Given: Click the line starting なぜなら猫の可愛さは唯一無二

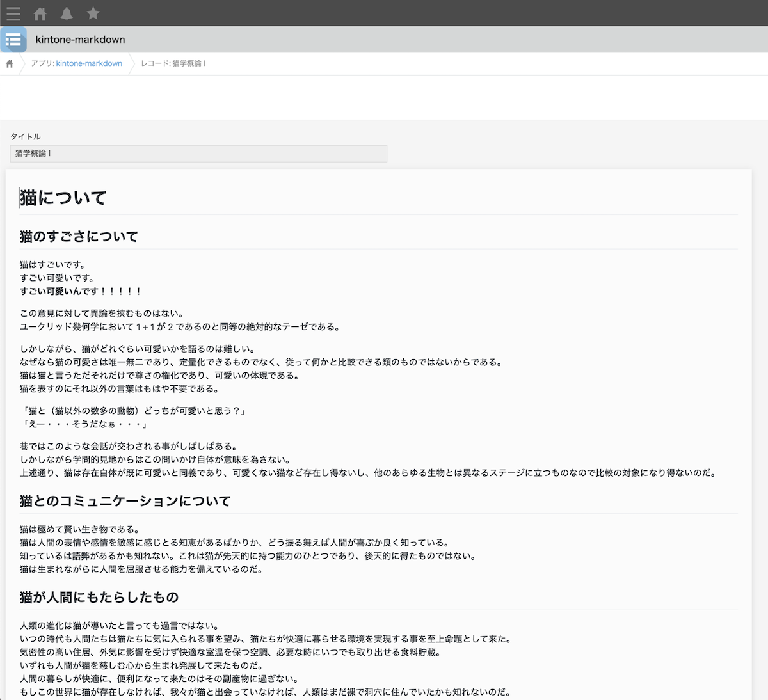Looking at the screenshot, I should 262,362.
